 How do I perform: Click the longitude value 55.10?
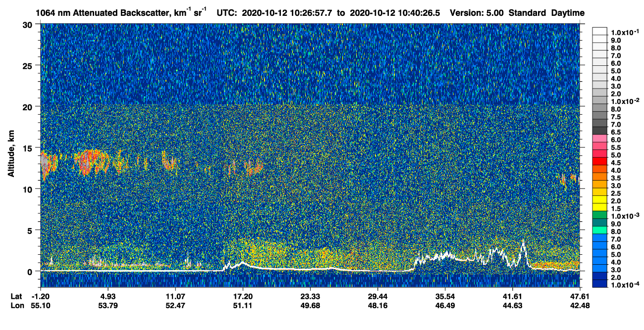[40, 305]
